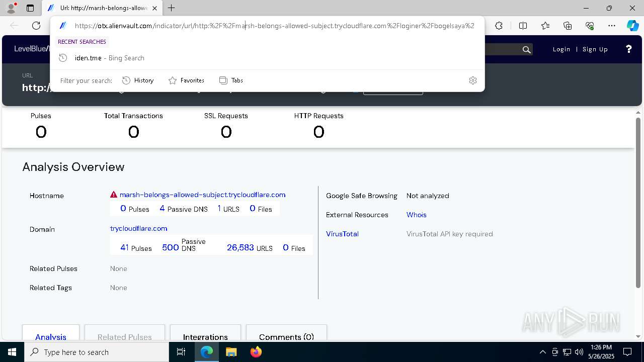Open File Explorer taskbar icon

click(231, 352)
